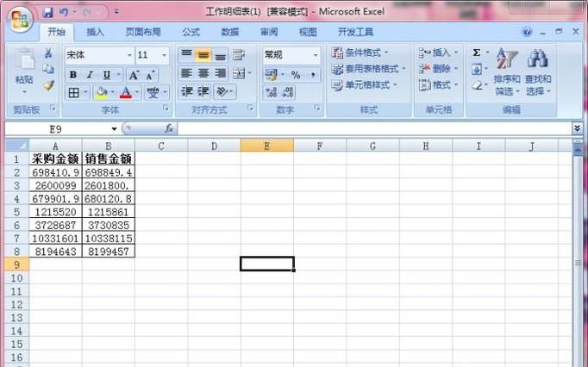Decrease the font size
Viewport: 588px width, 367px height.
click(150, 75)
